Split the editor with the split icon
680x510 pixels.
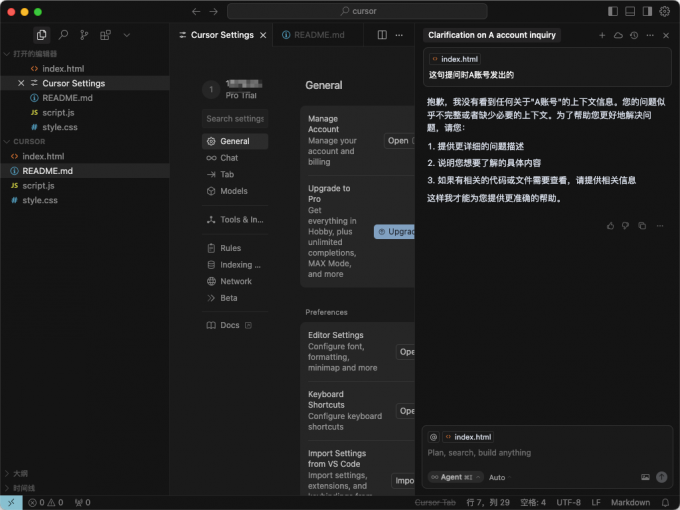(x=382, y=35)
